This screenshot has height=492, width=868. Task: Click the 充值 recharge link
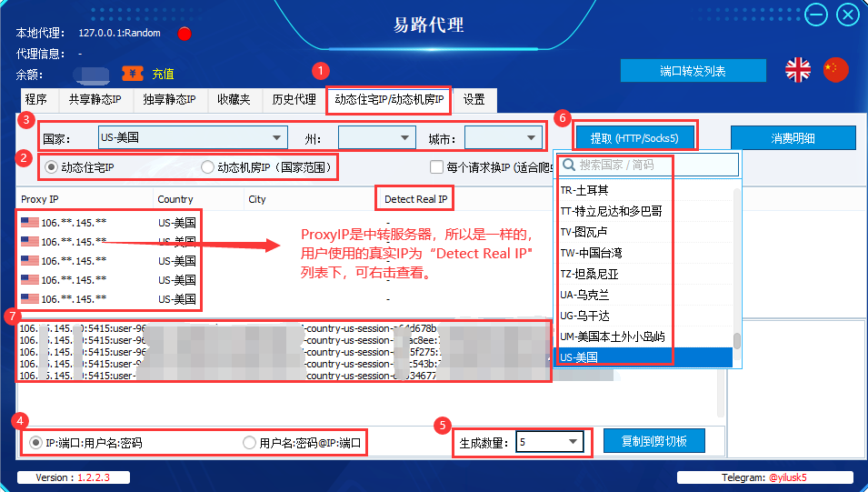point(163,74)
